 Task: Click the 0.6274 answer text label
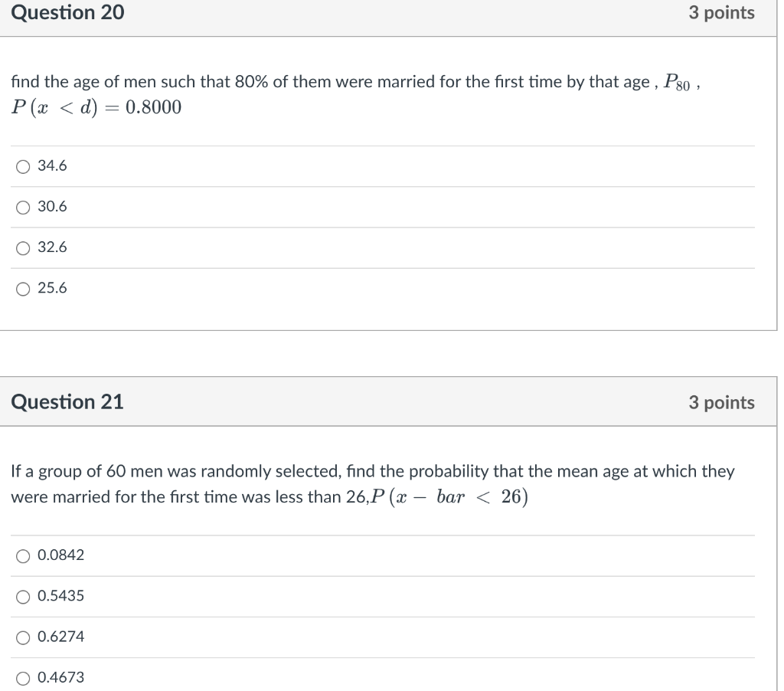pos(61,637)
